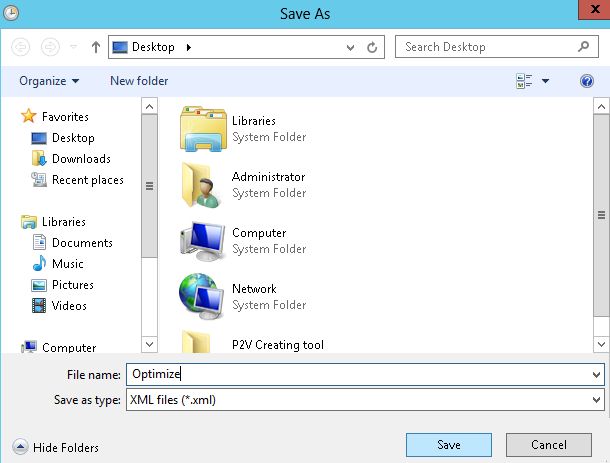Select Downloads in Favorites pane
The height and width of the screenshot is (463, 610).
80,159
